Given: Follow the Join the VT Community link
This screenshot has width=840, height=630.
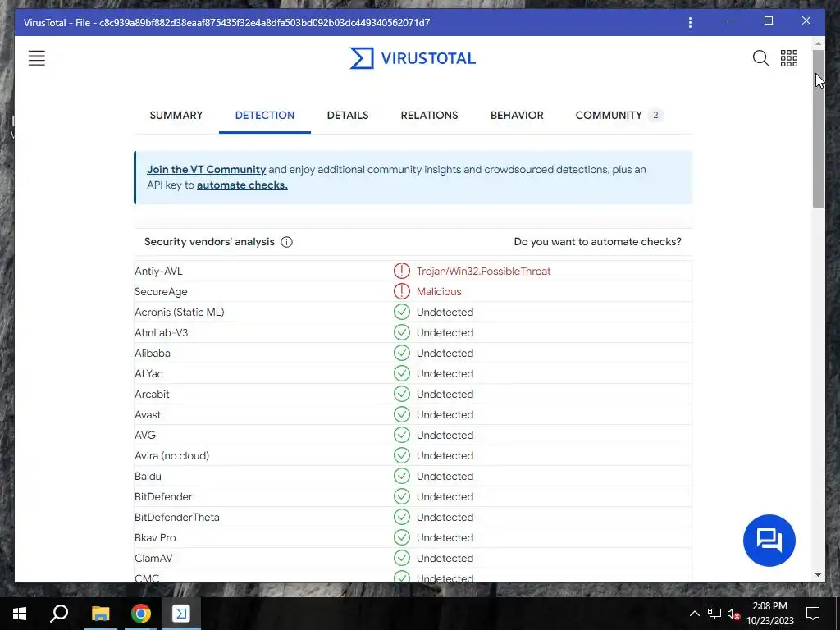Looking at the screenshot, I should click(x=206, y=169).
